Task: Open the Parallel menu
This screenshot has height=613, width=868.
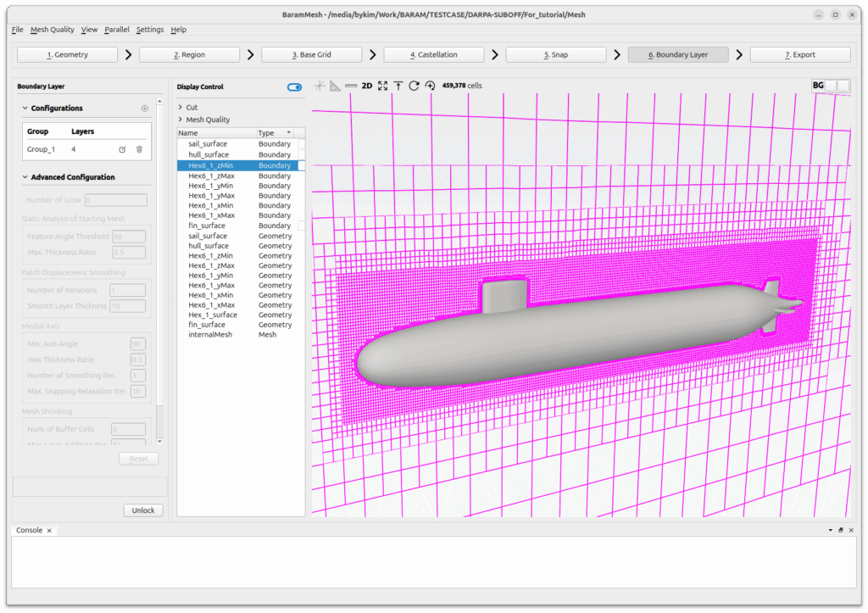Action: pyautogui.click(x=117, y=30)
